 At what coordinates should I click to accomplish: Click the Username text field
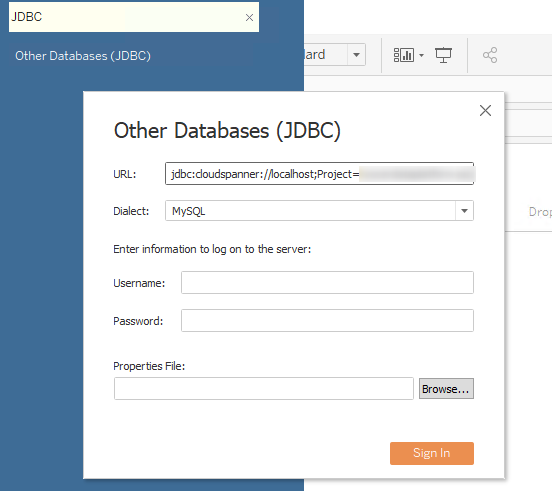pos(327,282)
